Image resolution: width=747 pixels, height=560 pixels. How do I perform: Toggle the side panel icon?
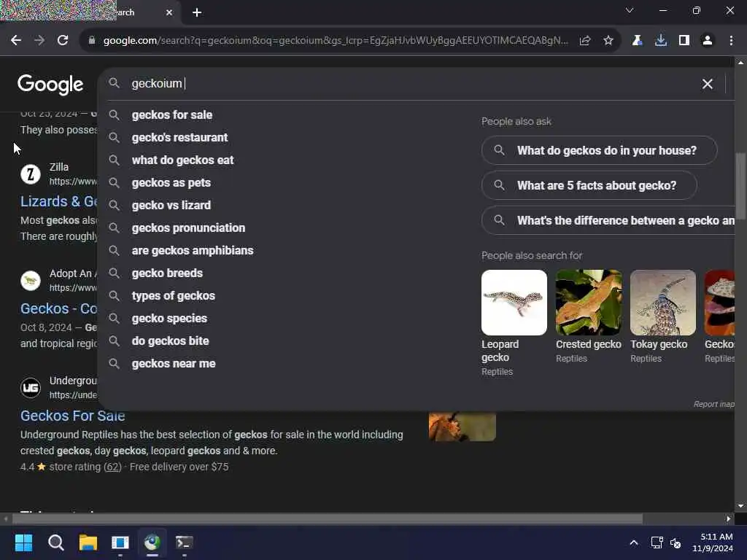point(684,41)
